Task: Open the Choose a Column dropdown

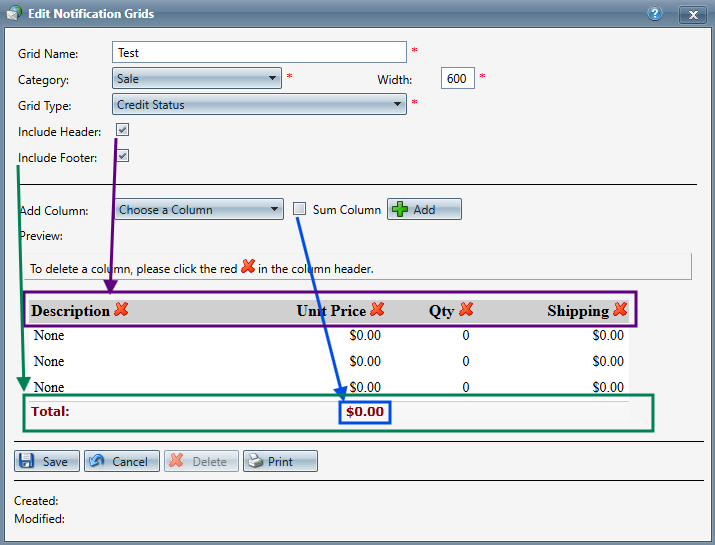Action: pos(199,209)
